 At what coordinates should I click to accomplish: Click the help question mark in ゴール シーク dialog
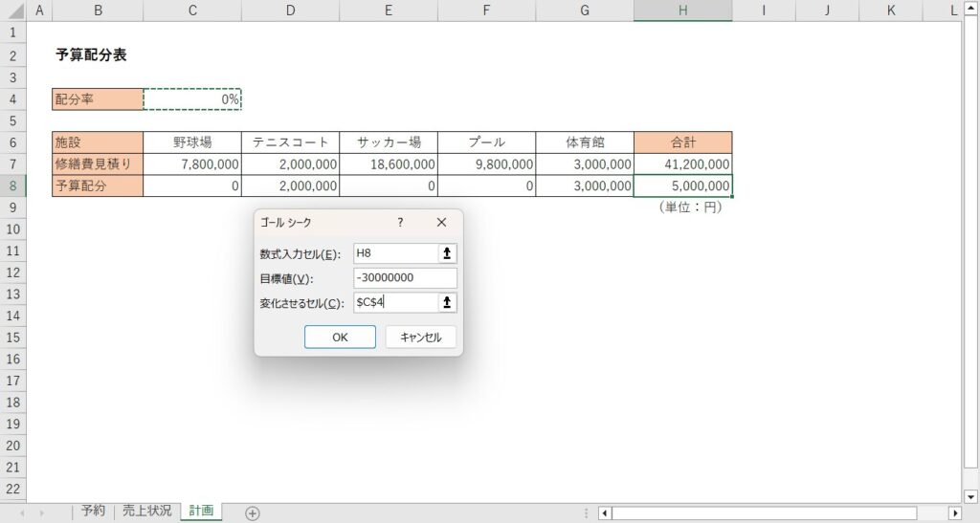tap(400, 222)
